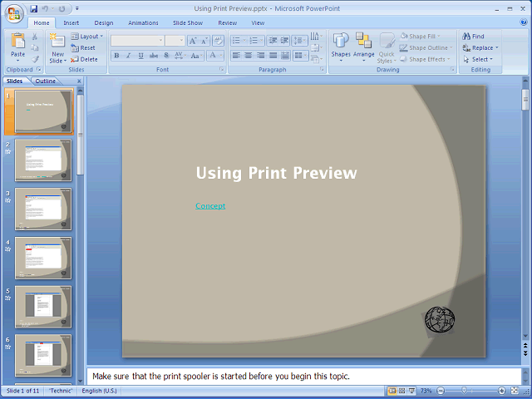Open the Shape Effects menu
This screenshot has width=532, height=399.
425,59
